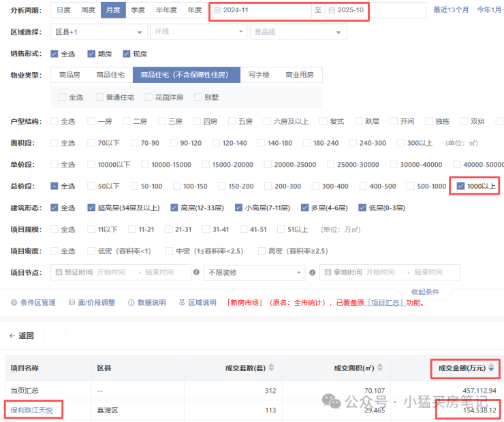Check 500-1000 total price checkbox
Screen dimensions: 504x422
pos(411,186)
